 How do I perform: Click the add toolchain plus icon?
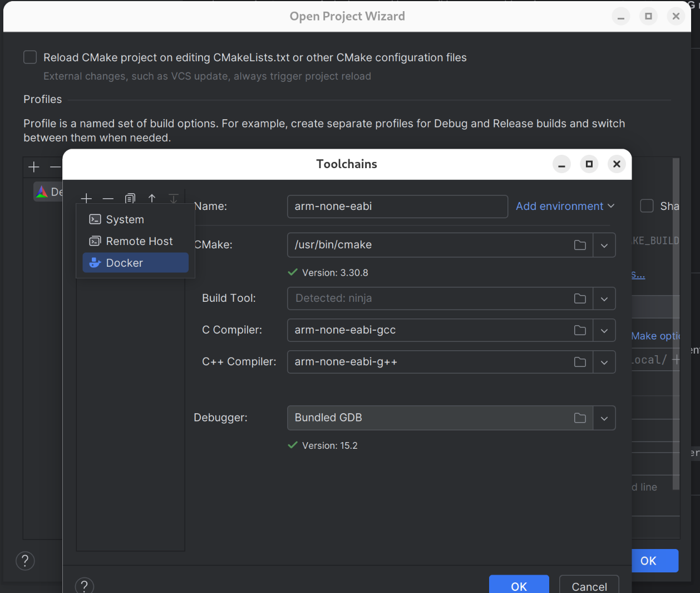pyautogui.click(x=86, y=198)
